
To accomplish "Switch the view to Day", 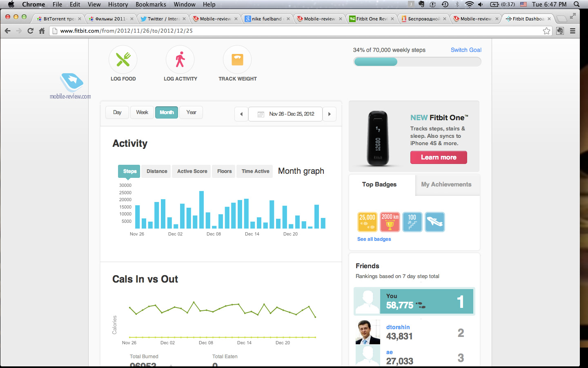I will (117, 112).
